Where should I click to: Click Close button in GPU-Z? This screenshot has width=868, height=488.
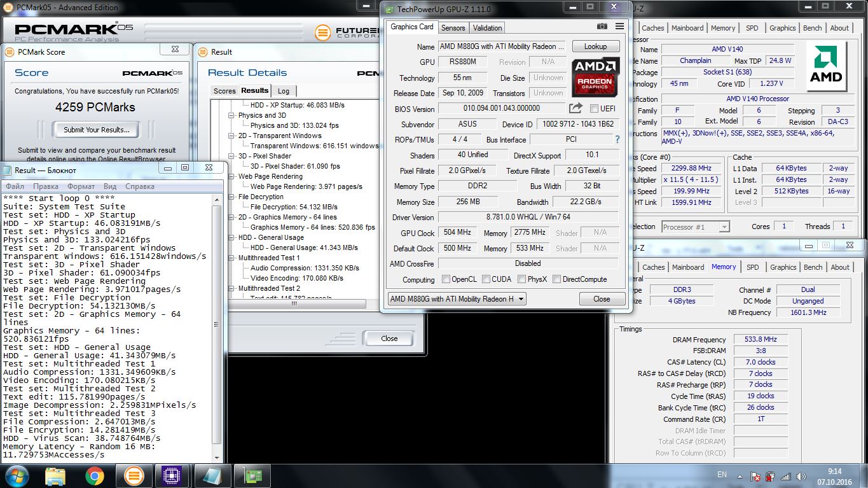602,299
